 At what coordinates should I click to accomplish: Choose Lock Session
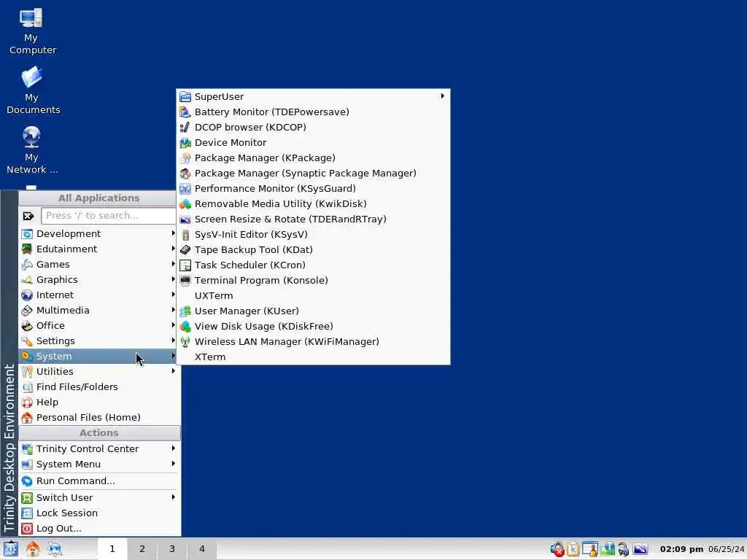click(x=98, y=513)
